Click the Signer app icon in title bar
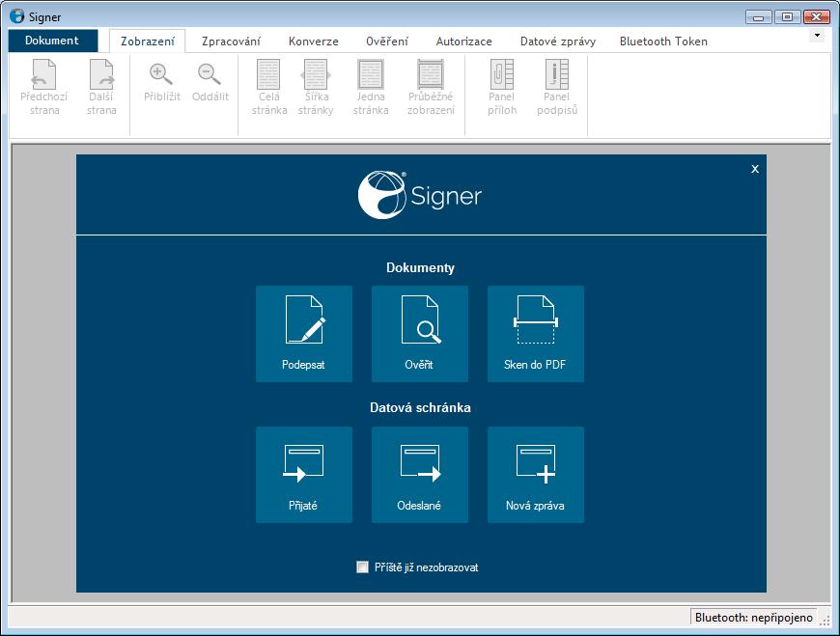 (x=17, y=16)
